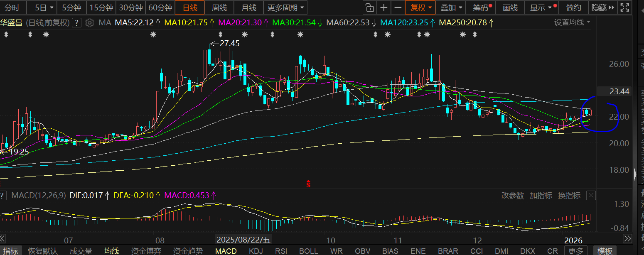Open the 叠加 overlay dropdown
Viewport: 644px width, 255px height.
[451, 7]
